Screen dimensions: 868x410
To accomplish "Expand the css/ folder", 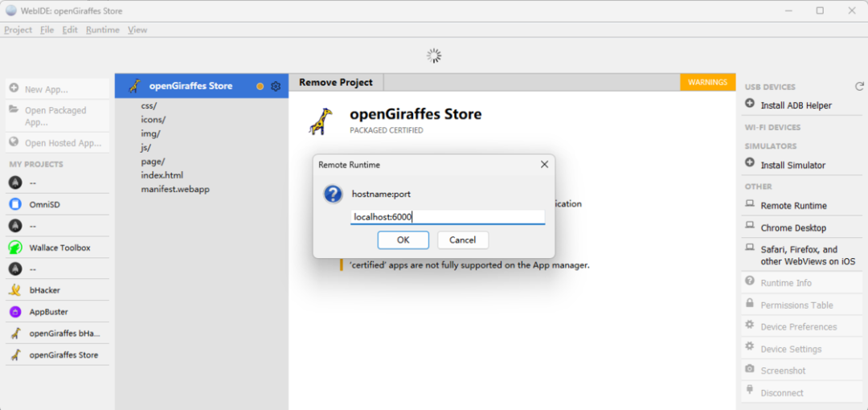I will tap(150, 105).
